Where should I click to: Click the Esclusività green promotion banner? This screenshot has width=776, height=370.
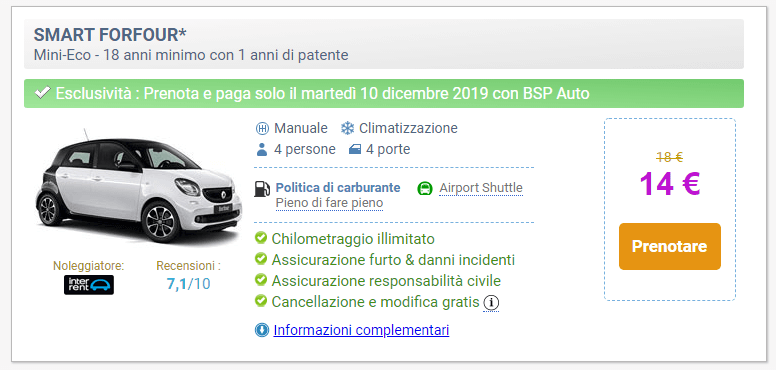pyautogui.click(x=384, y=93)
